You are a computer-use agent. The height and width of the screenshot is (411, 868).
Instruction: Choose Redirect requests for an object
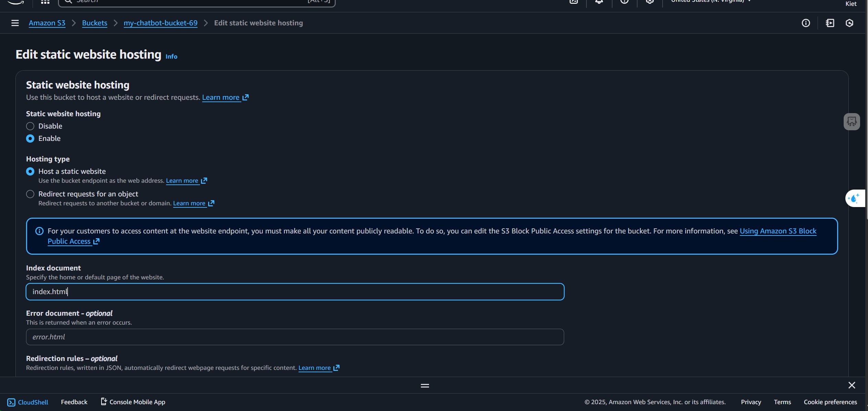[x=30, y=194]
